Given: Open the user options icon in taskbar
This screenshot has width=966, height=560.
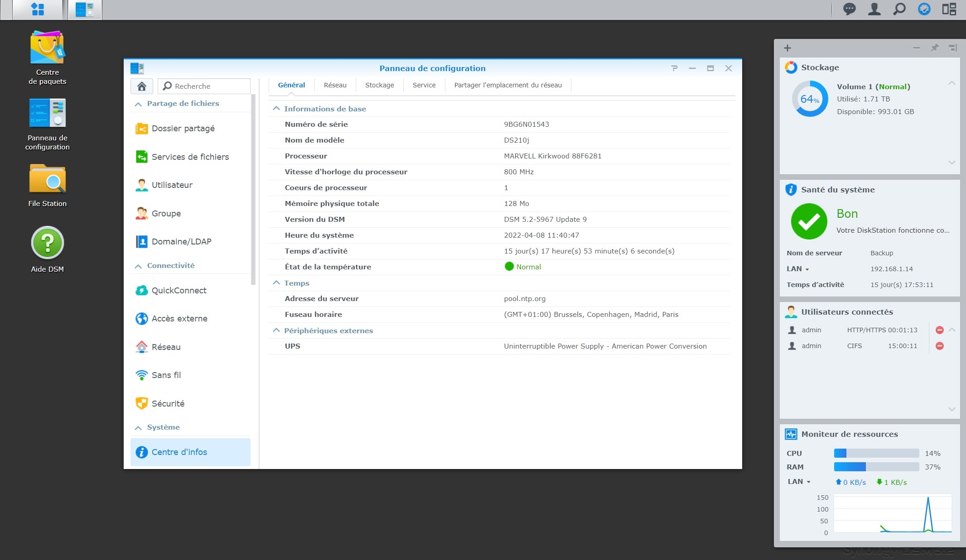Looking at the screenshot, I should 874,9.
